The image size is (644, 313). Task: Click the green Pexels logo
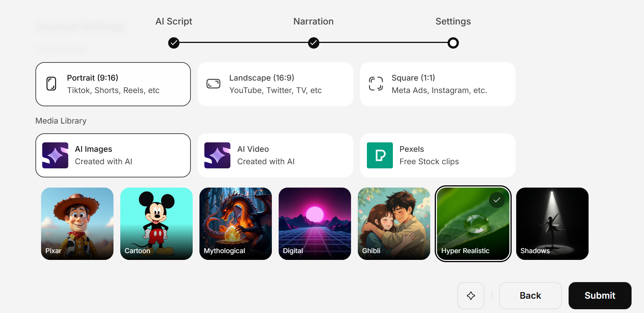tap(380, 155)
